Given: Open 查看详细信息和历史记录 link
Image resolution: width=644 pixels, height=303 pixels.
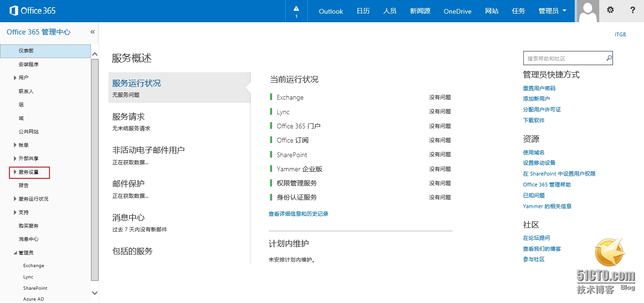Looking at the screenshot, I should click(298, 214).
